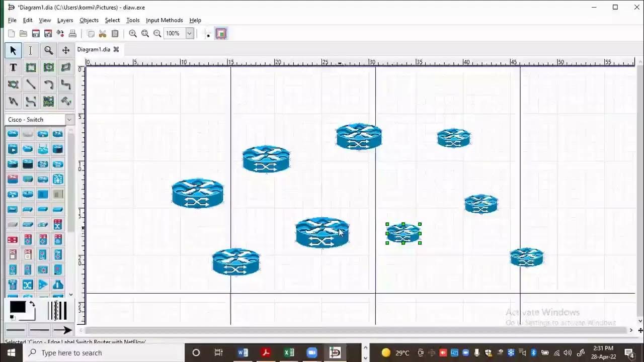Open Microsoft Word from the taskbar
644x362 pixels.
243,352
